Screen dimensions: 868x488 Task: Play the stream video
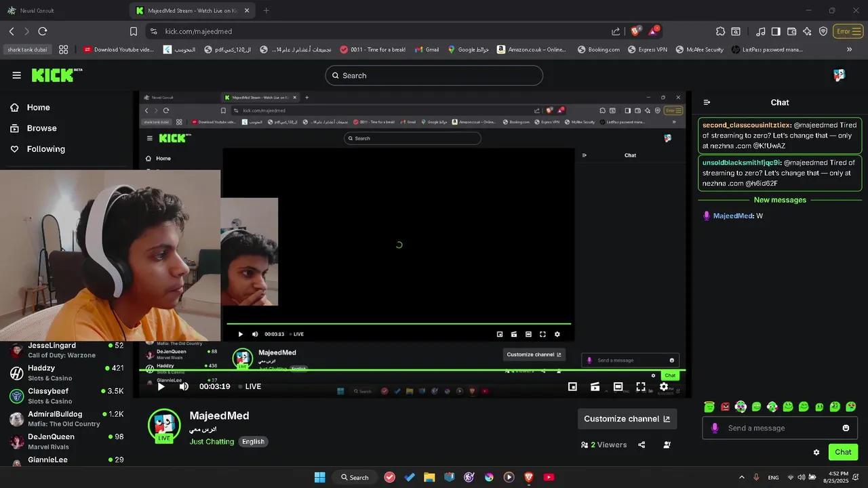click(161, 386)
